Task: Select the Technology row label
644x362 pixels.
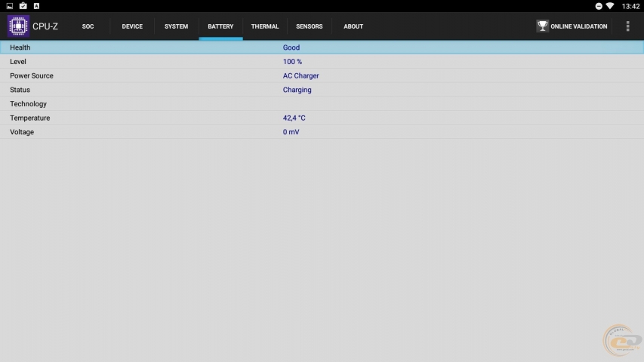Action: pos(29,104)
